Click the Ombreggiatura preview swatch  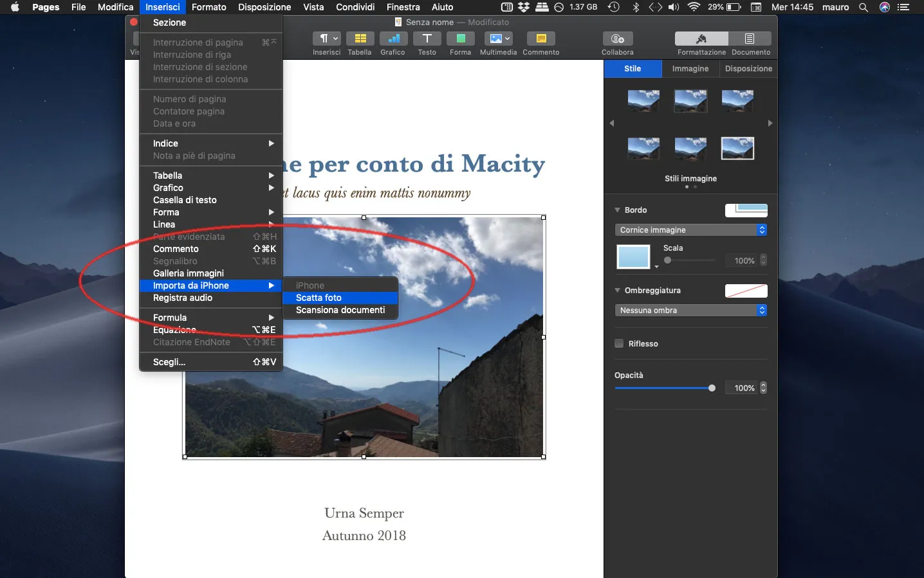(746, 291)
